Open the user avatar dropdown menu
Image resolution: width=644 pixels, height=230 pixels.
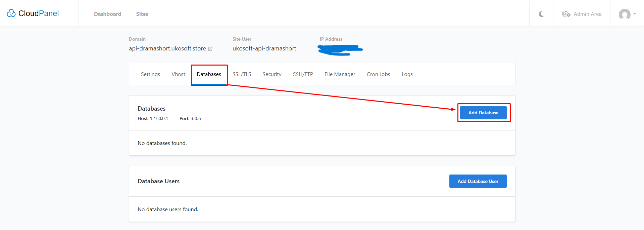tap(627, 14)
